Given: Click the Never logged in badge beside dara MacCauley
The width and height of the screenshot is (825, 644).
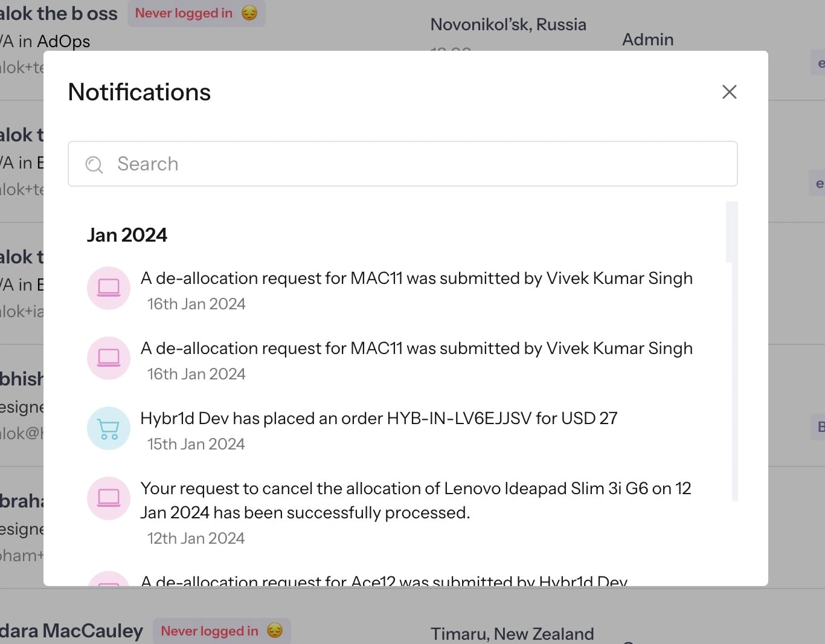Looking at the screenshot, I should pos(222,631).
